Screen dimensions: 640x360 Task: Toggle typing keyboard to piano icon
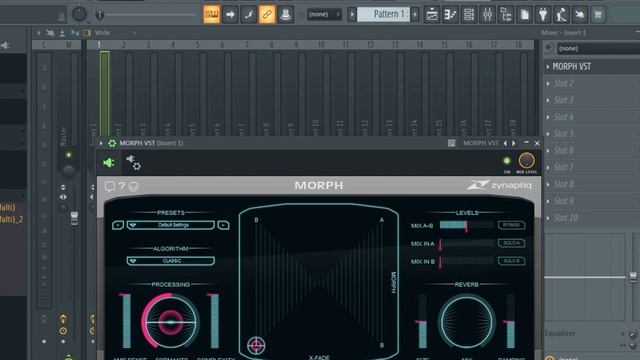pyautogui.click(x=211, y=15)
